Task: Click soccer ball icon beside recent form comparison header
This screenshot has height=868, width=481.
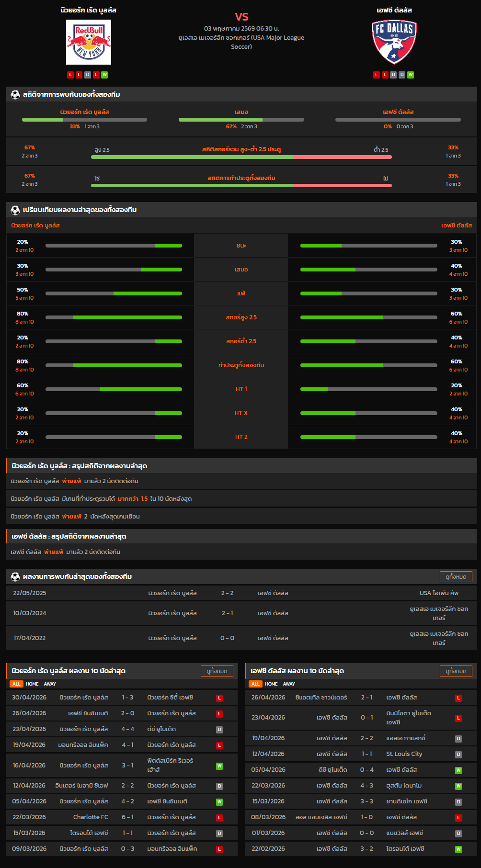Action: 15,210
